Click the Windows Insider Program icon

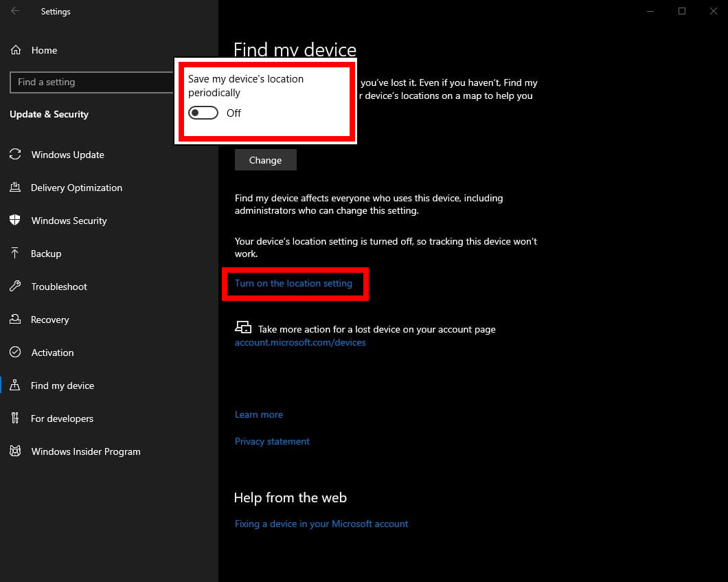15,451
